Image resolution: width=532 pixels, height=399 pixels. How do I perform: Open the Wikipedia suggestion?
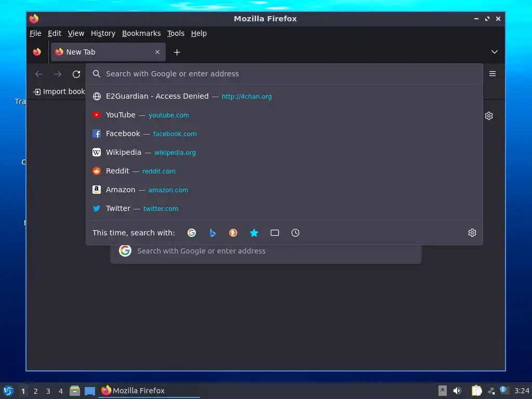[x=284, y=152]
